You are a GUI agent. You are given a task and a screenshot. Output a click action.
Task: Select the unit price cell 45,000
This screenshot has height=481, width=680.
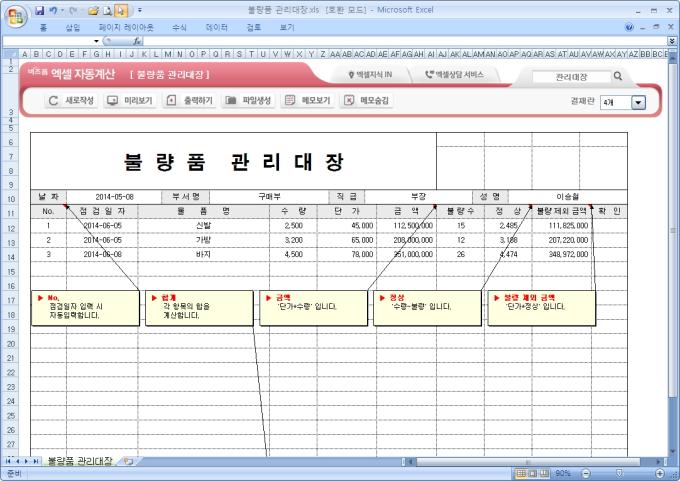click(x=347, y=226)
